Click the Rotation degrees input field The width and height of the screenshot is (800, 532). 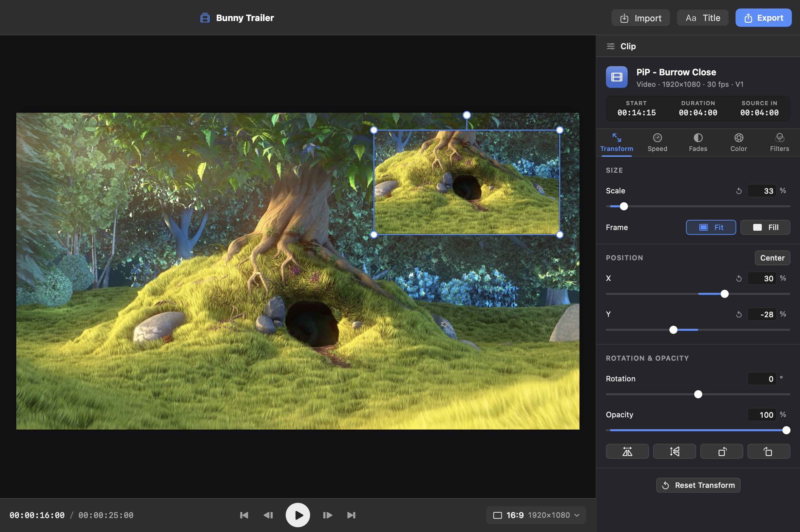tap(762, 379)
